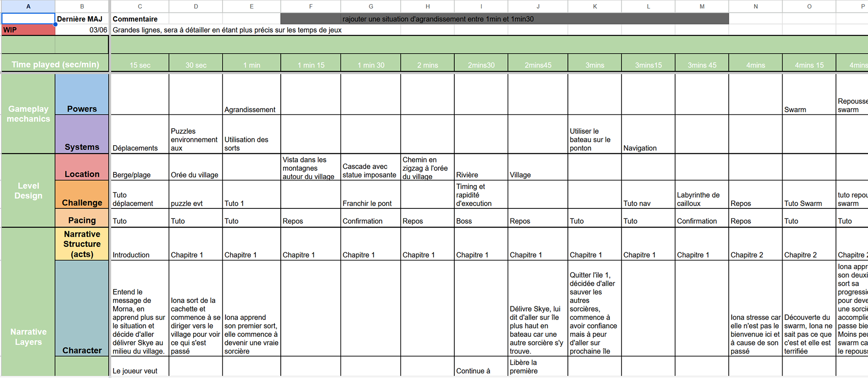Image resolution: width=868 pixels, height=378 pixels.
Task: Select the 'Orée du village' location cell
Action: (196, 167)
